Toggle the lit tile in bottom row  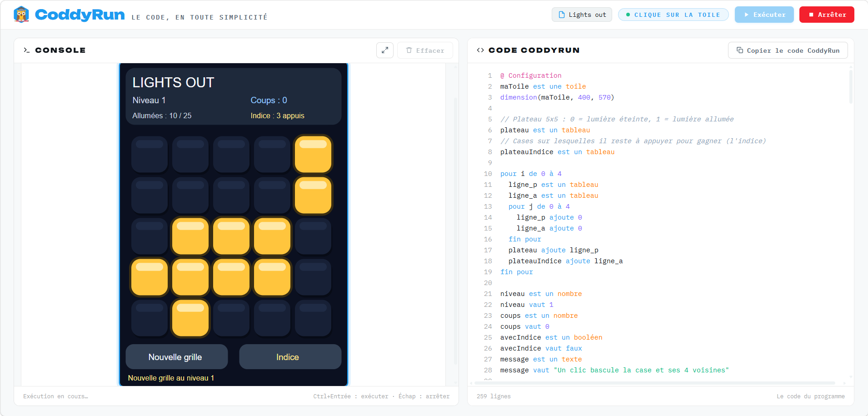point(190,318)
